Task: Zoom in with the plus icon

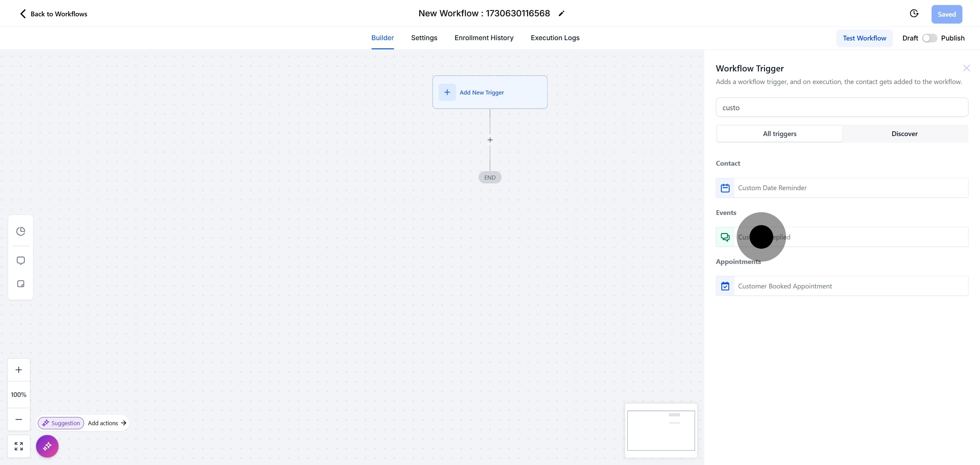Action: (x=19, y=369)
